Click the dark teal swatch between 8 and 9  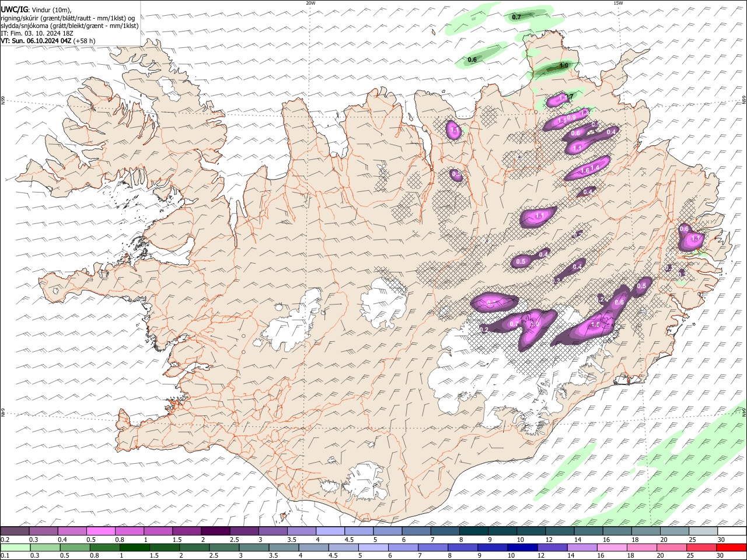click(x=474, y=531)
